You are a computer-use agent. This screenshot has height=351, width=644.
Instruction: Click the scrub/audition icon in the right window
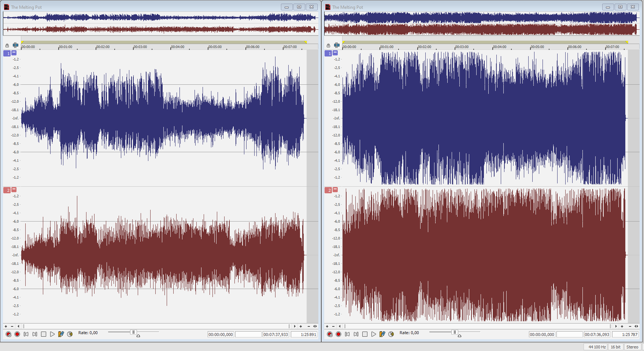[x=391, y=334]
